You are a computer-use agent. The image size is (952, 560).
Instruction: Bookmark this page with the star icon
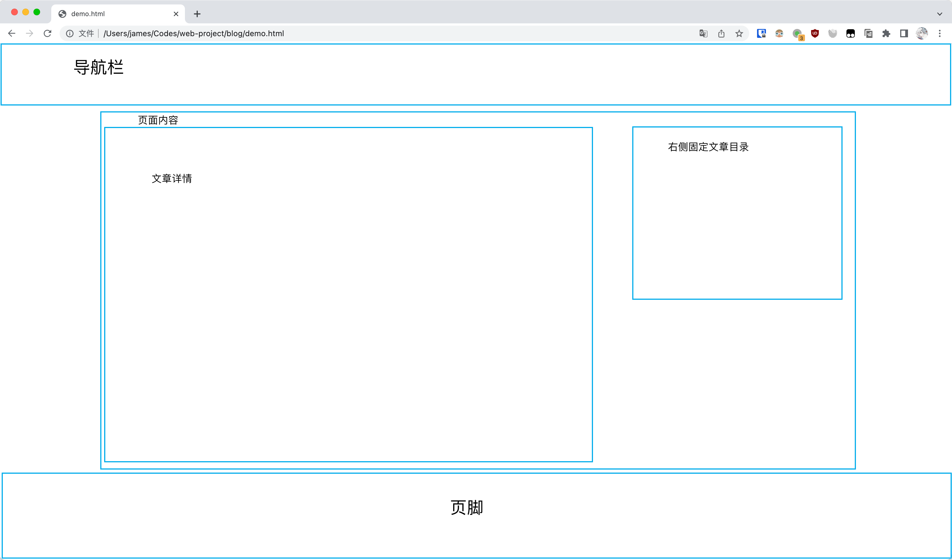coord(739,34)
